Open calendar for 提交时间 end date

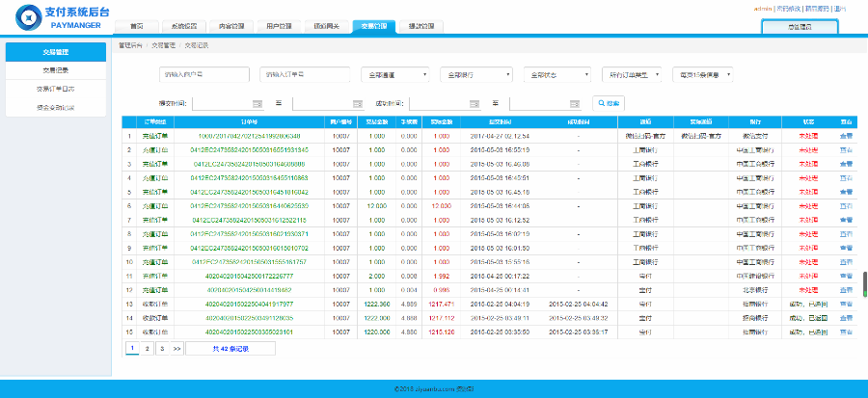pyautogui.click(x=358, y=103)
